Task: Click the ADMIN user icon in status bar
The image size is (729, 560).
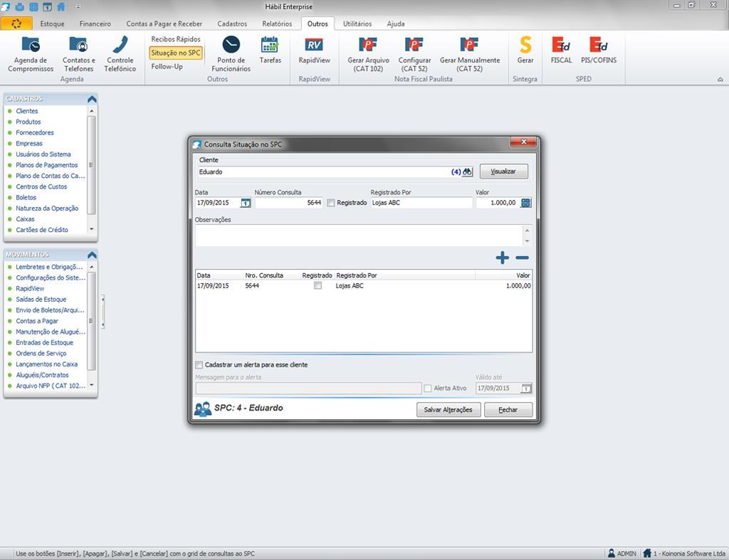Action: click(x=612, y=554)
